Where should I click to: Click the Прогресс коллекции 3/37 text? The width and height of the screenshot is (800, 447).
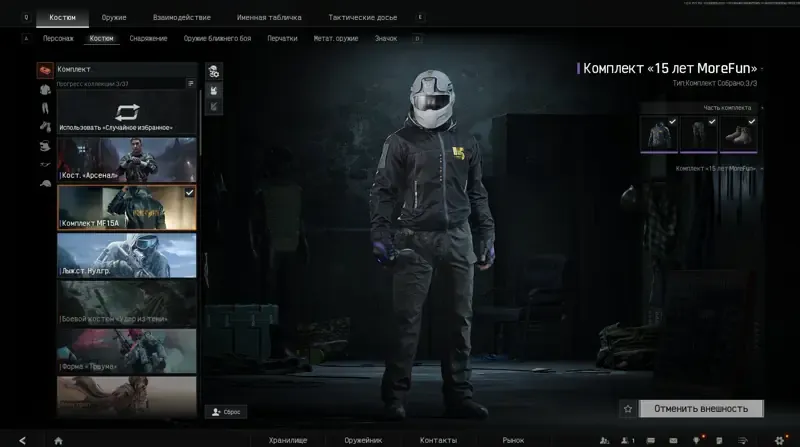click(x=92, y=84)
